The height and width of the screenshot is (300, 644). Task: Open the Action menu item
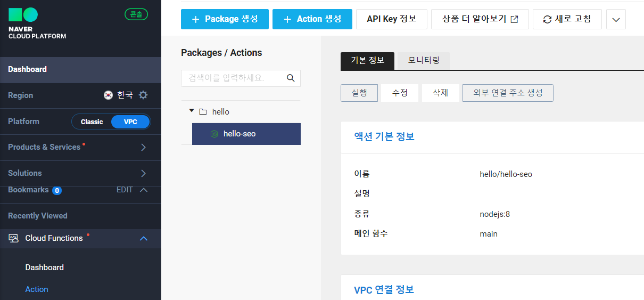37,289
